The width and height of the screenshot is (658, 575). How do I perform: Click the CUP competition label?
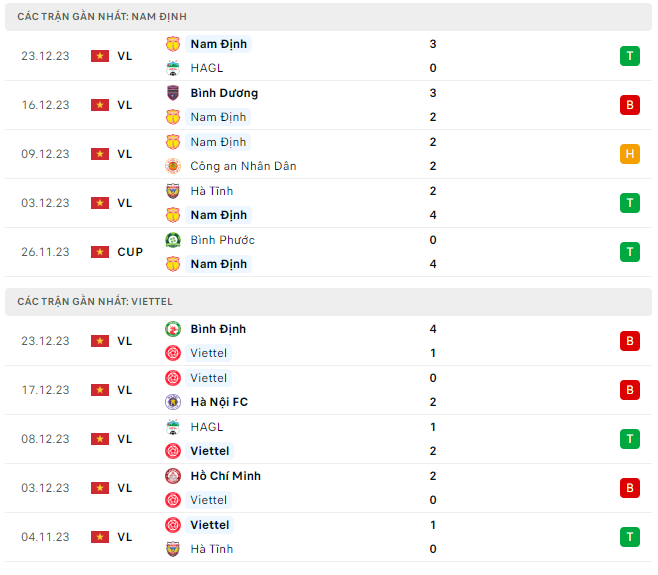130,252
